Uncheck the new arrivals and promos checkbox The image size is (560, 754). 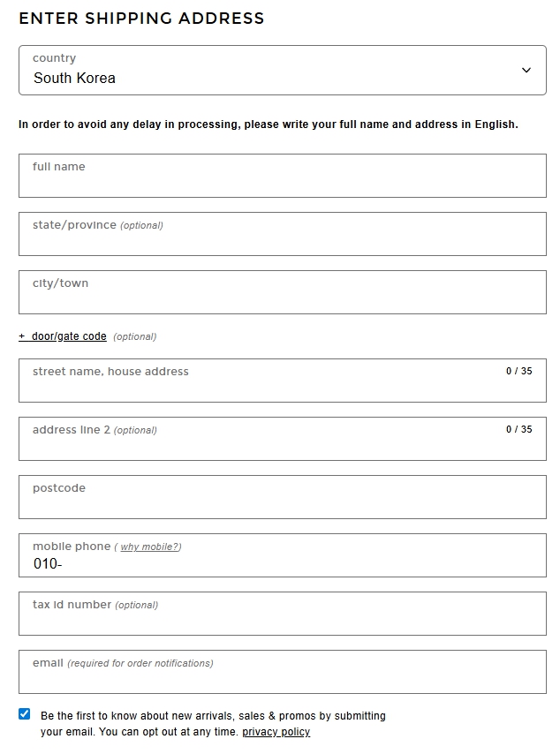(x=25, y=714)
